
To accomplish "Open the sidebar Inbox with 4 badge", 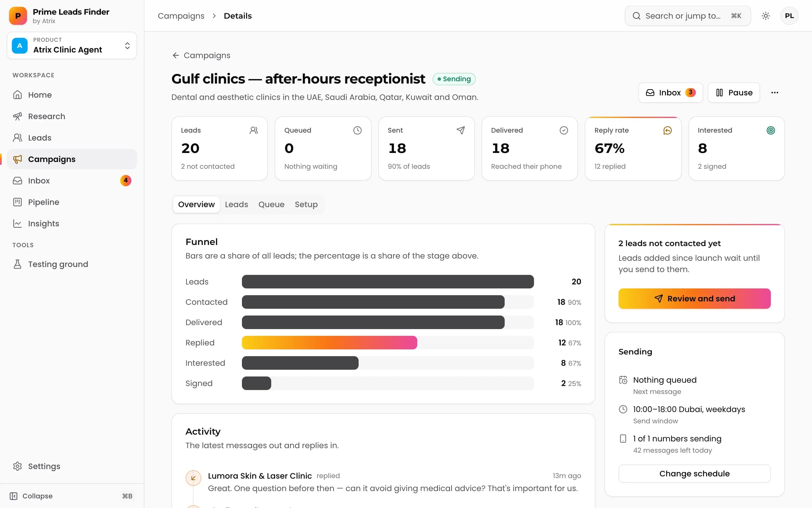I will 72,181.
